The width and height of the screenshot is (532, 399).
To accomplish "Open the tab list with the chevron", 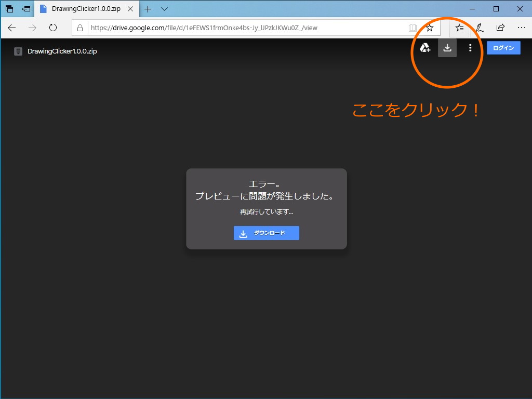I will [164, 9].
